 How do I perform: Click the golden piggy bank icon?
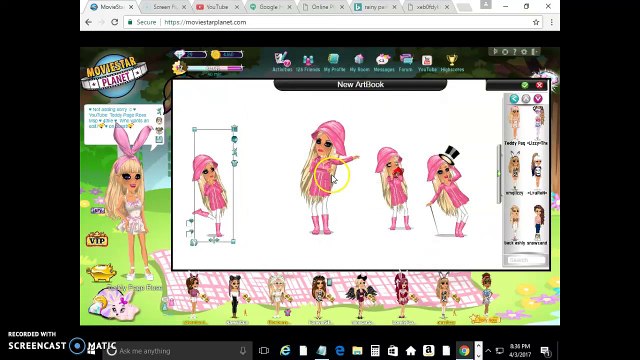(101, 273)
